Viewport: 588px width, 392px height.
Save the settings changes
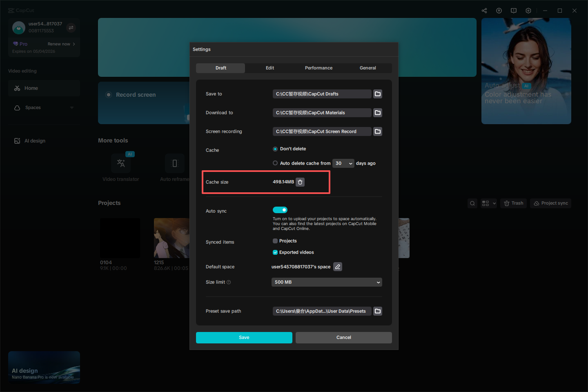(x=244, y=337)
